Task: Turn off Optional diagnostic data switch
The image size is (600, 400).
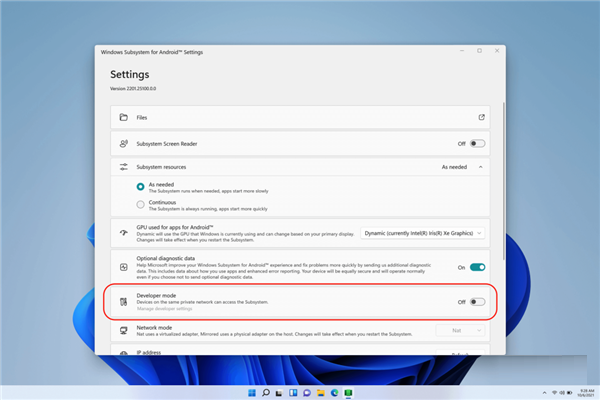Action: click(477, 267)
